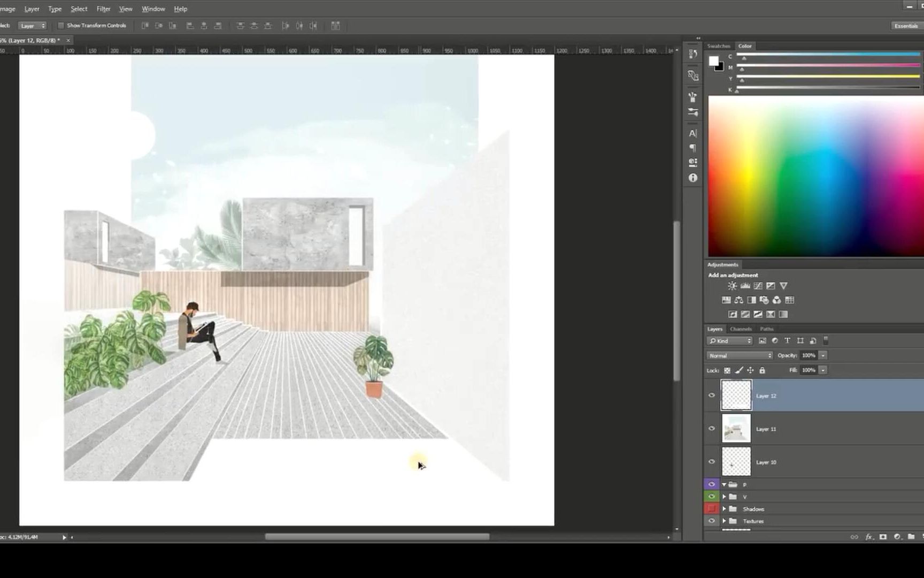Image resolution: width=924 pixels, height=578 pixels.
Task: Toggle visibility of group P
Action: click(712, 484)
